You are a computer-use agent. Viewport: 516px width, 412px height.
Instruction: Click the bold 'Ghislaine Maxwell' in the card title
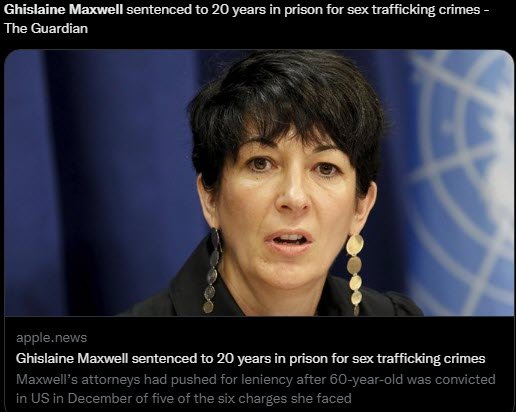pyautogui.click(x=72, y=358)
